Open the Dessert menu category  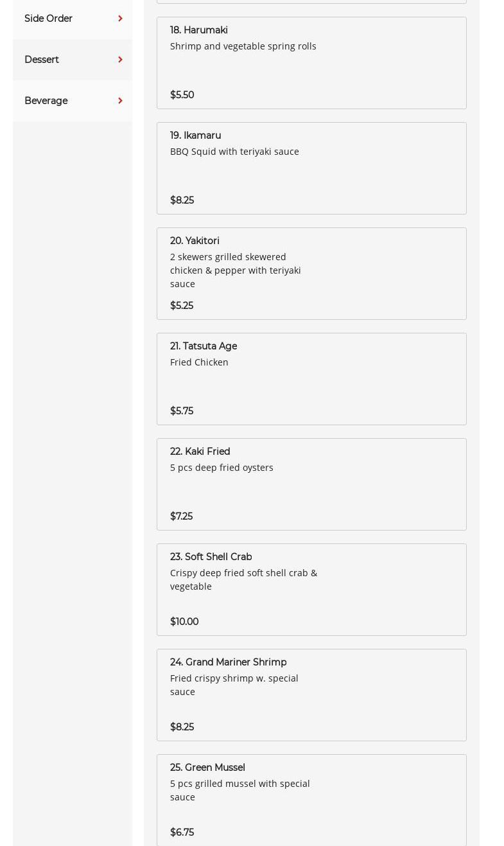click(x=42, y=60)
